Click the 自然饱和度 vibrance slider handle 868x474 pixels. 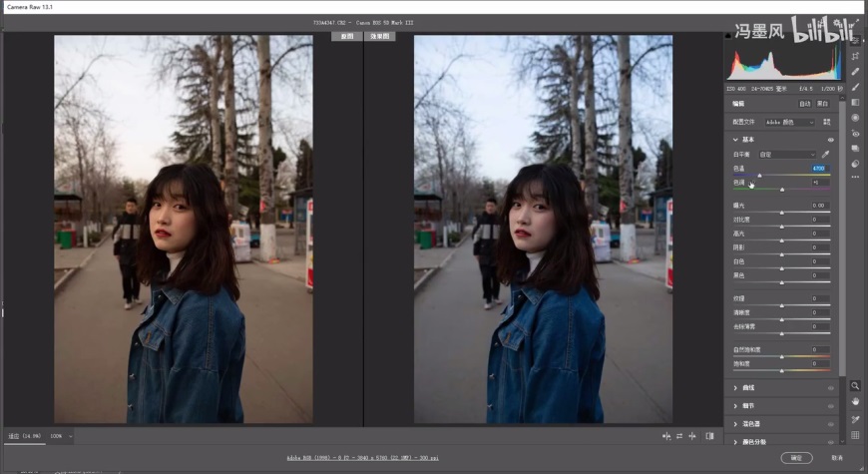click(x=781, y=356)
